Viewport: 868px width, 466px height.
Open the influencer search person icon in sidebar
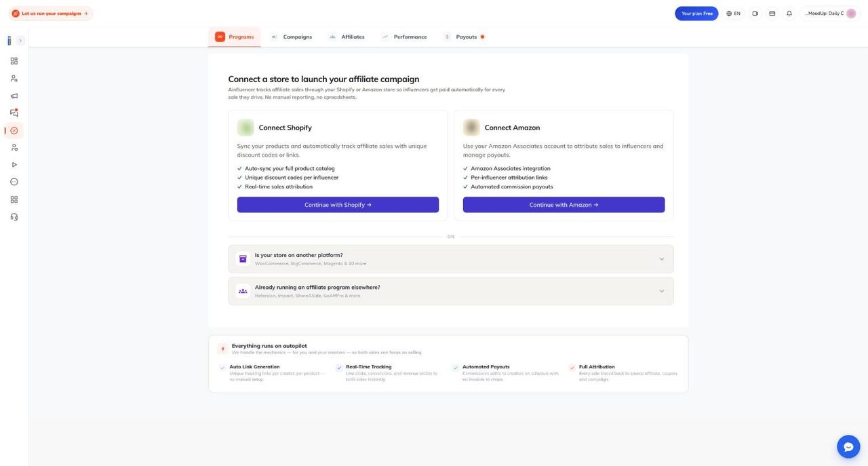coord(14,79)
